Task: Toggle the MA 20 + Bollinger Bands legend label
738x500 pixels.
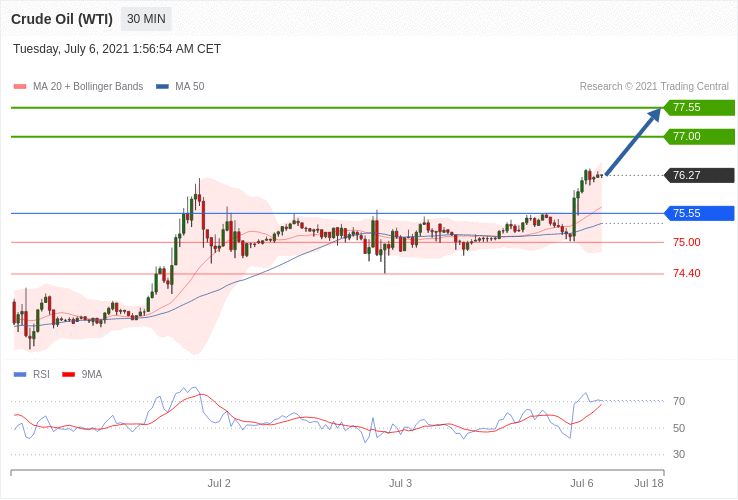Action: [88, 87]
